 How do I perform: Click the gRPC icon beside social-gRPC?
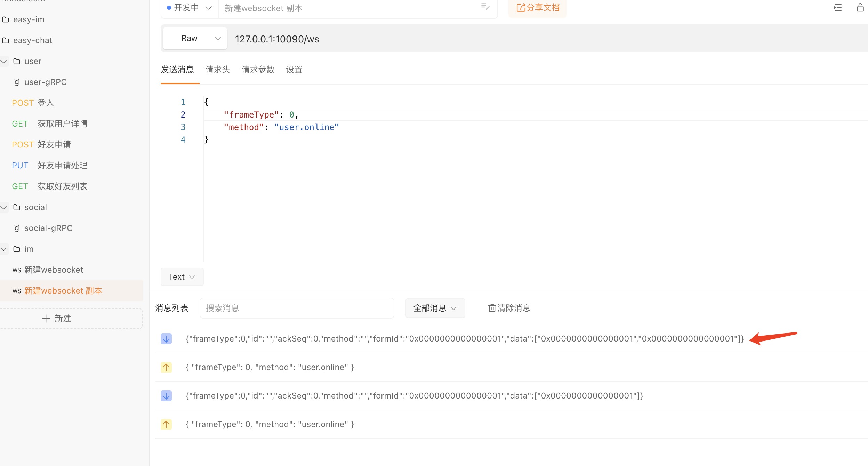click(17, 228)
